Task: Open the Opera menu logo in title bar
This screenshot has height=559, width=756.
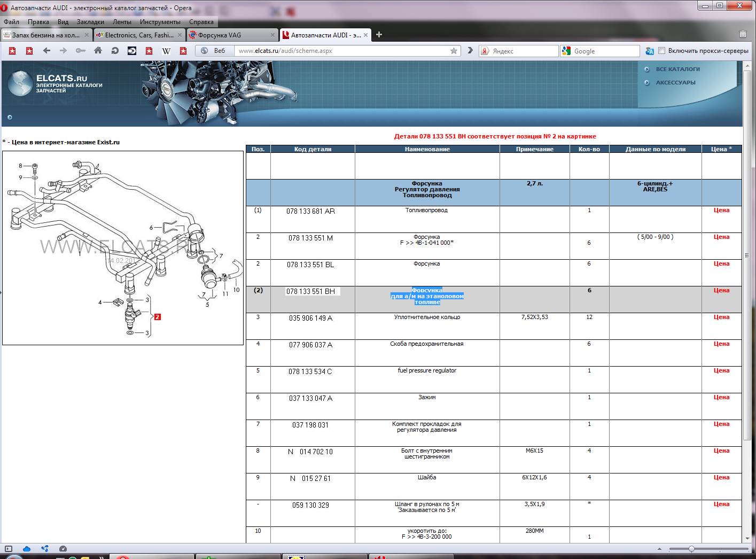Action: [x=5, y=7]
